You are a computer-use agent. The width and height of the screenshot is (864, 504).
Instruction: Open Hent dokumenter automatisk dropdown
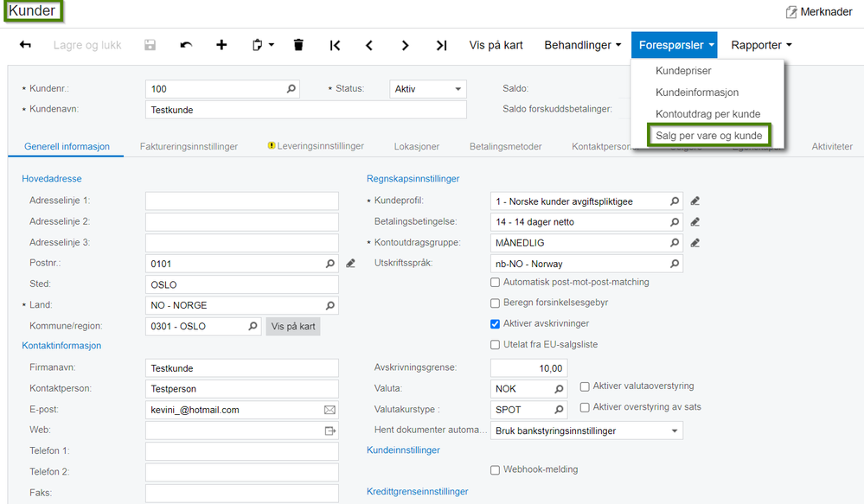(586, 431)
